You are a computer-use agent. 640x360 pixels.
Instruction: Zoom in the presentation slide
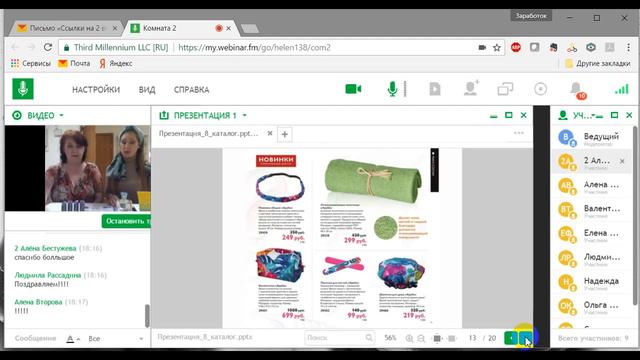pyautogui.click(x=409, y=338)
